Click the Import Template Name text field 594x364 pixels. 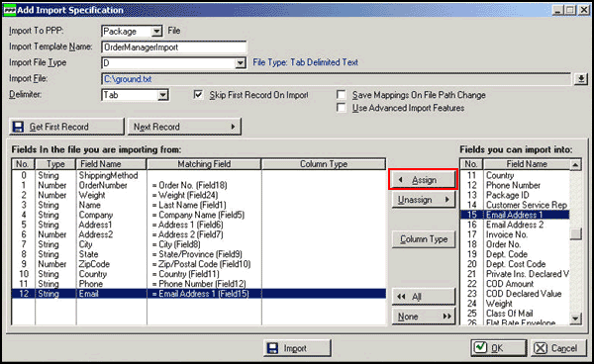point(174,47)
